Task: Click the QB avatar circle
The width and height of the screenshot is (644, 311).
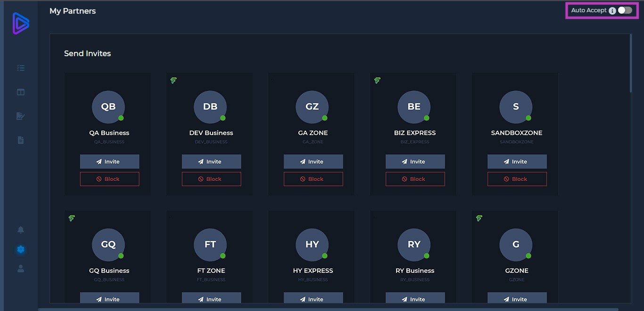Action: pos(108,107)
